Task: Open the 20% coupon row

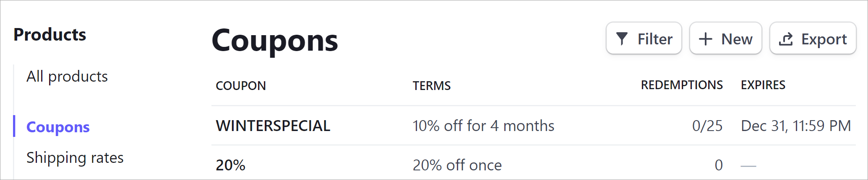Action: pos(534,165)
